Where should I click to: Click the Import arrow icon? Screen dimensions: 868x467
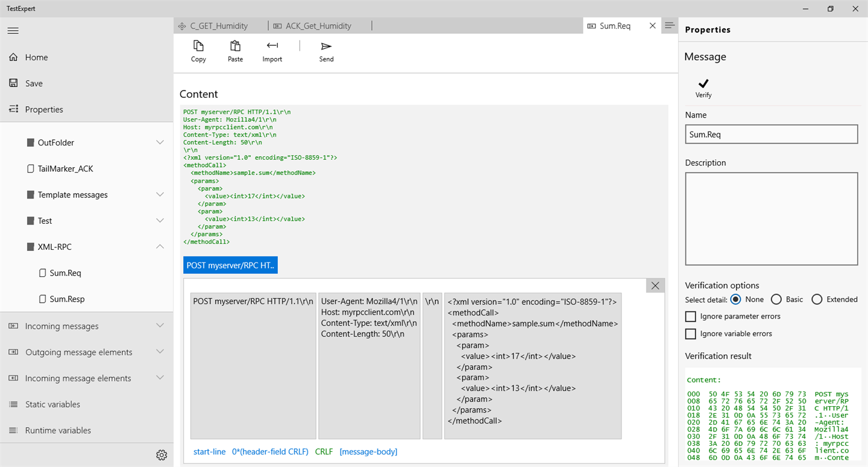(x=272, y=46)
